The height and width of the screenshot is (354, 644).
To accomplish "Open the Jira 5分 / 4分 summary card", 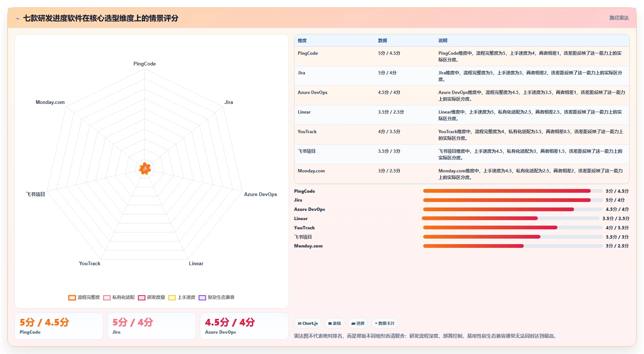I will (152, 326).
